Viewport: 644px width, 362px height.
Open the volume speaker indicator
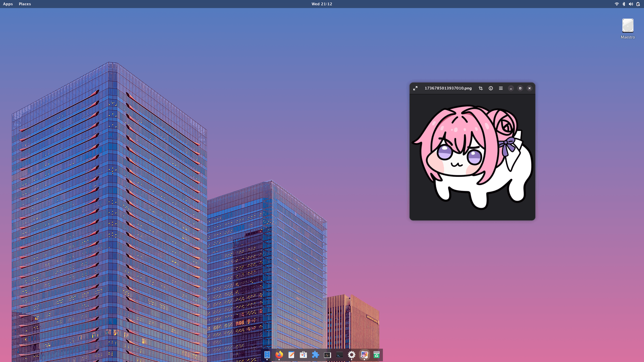click(x=631, y=4)
